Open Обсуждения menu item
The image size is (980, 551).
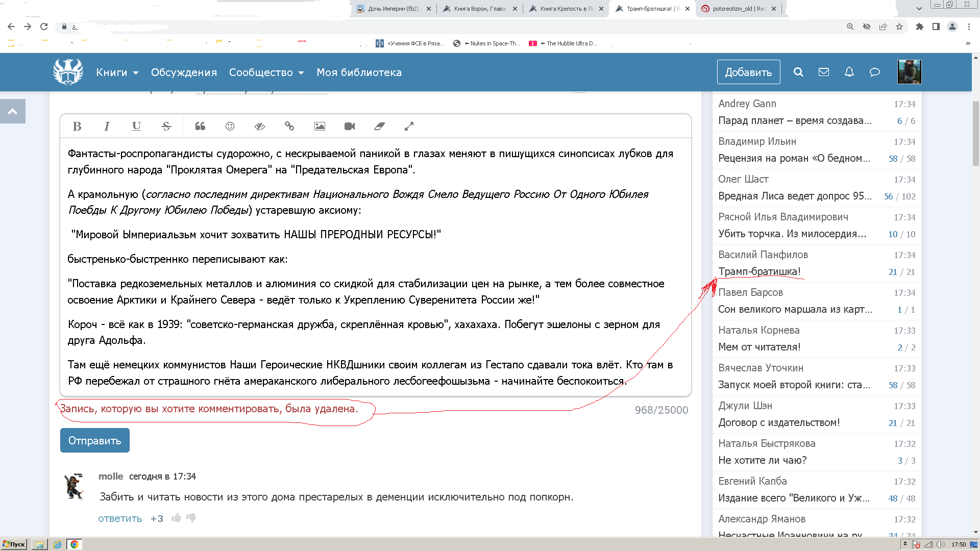tap(184, 72)
